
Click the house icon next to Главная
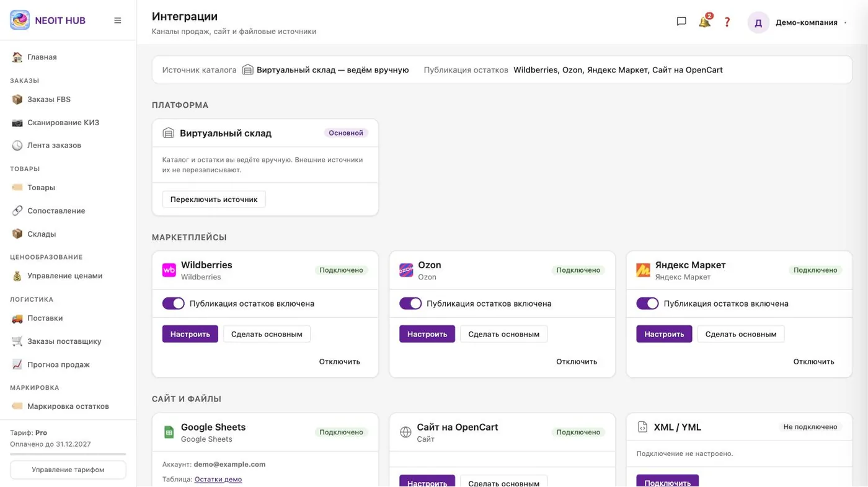coord(17,57)
